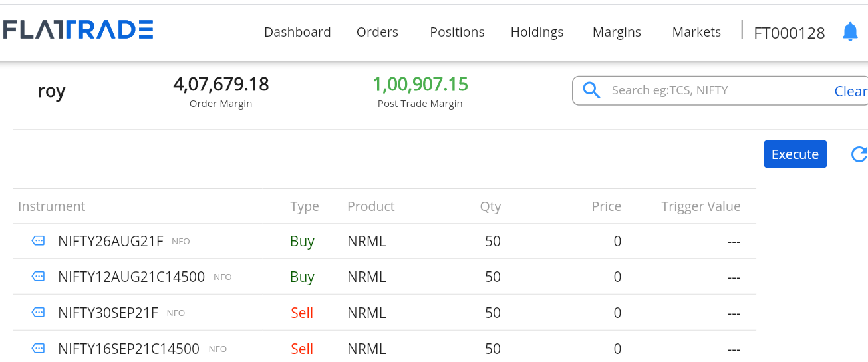Select instrument NIFTY12AUG21C14500
The image size is (868, 362).
131,277
